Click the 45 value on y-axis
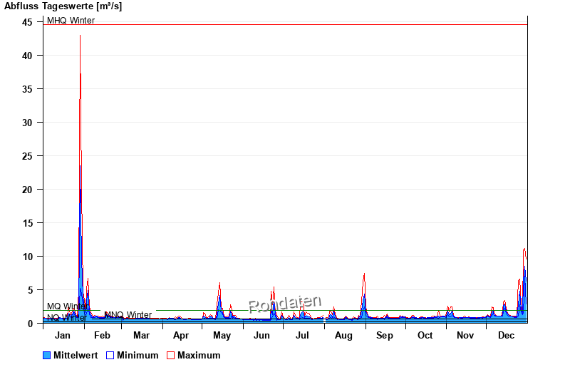 click(x=27, y=22)
